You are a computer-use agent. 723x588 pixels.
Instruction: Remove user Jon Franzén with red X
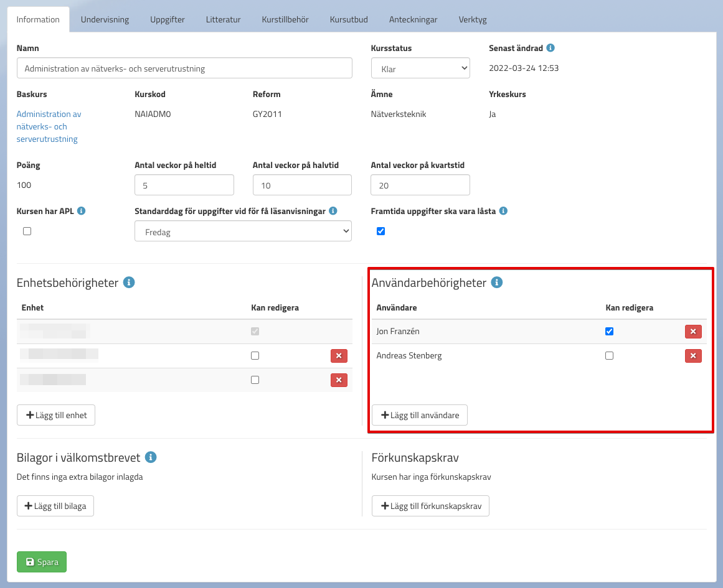(x=693, y=332)
